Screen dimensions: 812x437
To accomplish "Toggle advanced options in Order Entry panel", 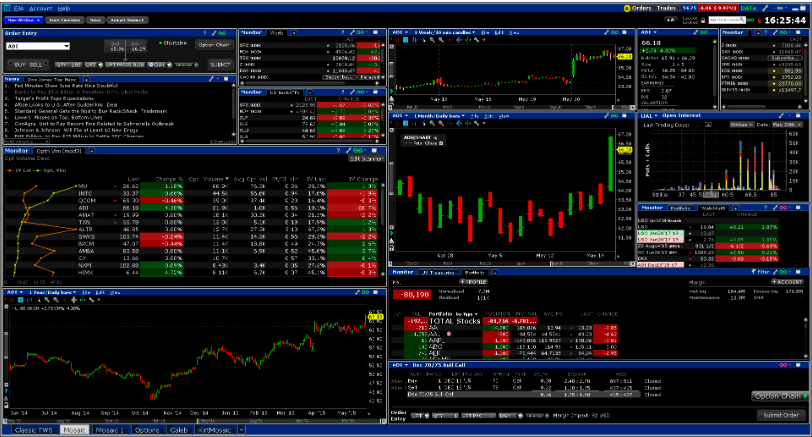I will 186,65.
